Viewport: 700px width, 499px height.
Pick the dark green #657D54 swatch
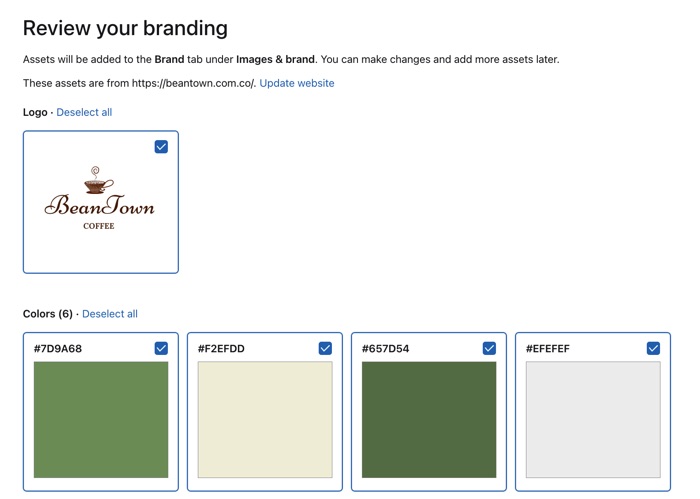coord(429,419)
